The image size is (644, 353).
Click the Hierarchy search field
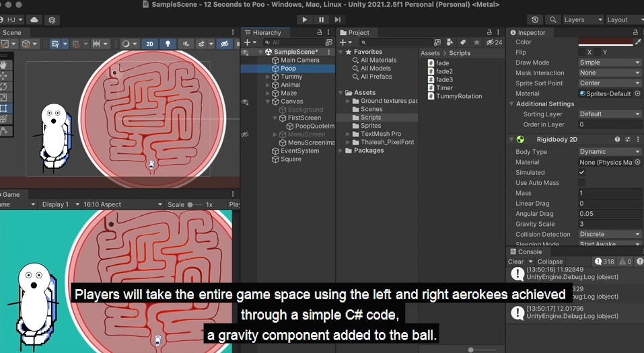pyautogui.click(x=293, y=42)
